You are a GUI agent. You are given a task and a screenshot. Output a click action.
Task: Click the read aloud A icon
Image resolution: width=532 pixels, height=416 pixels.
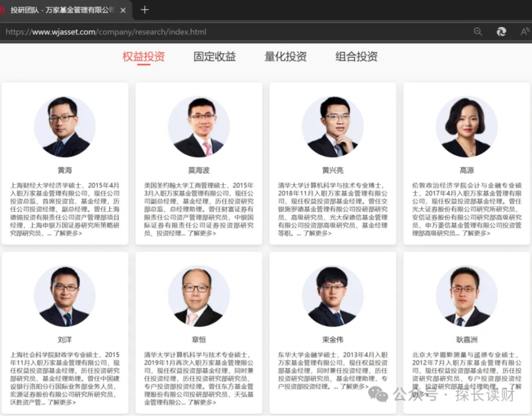pyautogui.click(x=525, y=32)
